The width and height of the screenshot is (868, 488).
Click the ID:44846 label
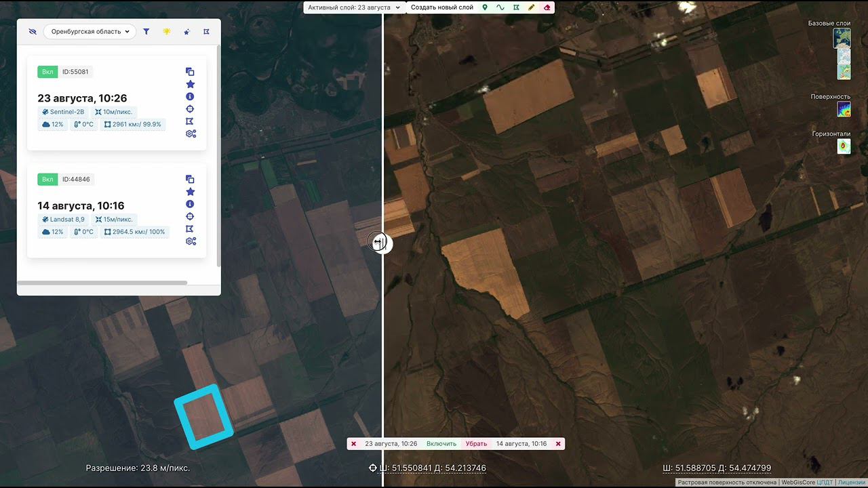coord(76,180)
